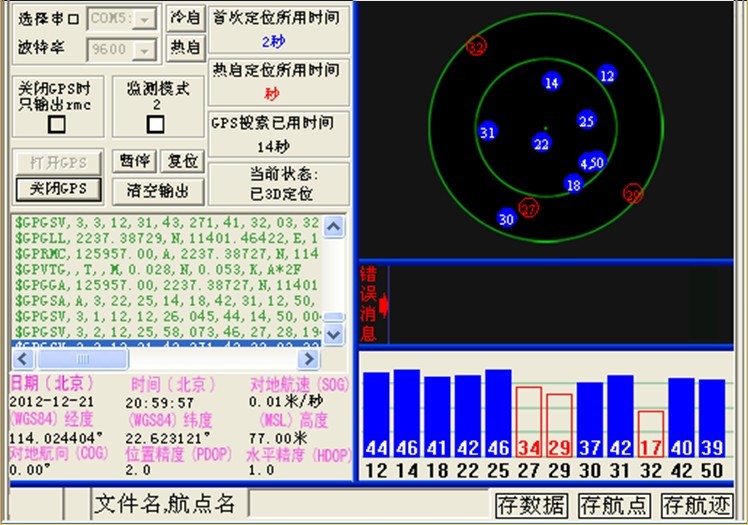
Task: Click red signal bar for satellite 27
Action: tap(529, 422)
